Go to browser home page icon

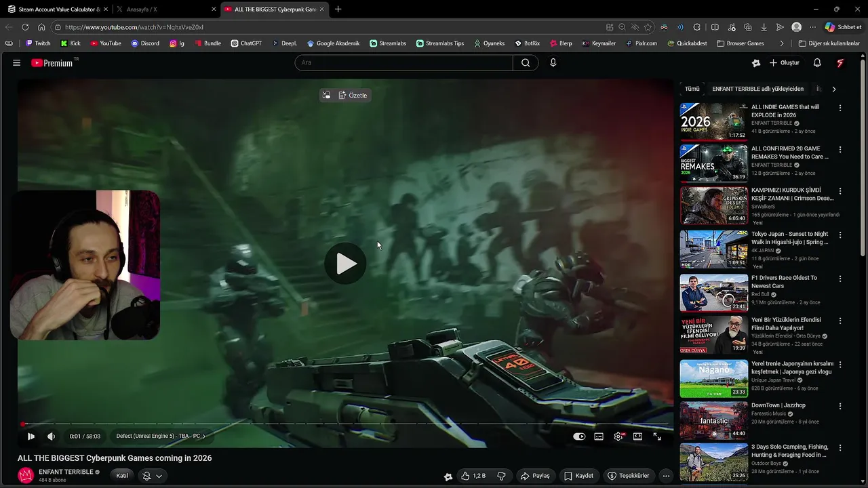point(41,27)
